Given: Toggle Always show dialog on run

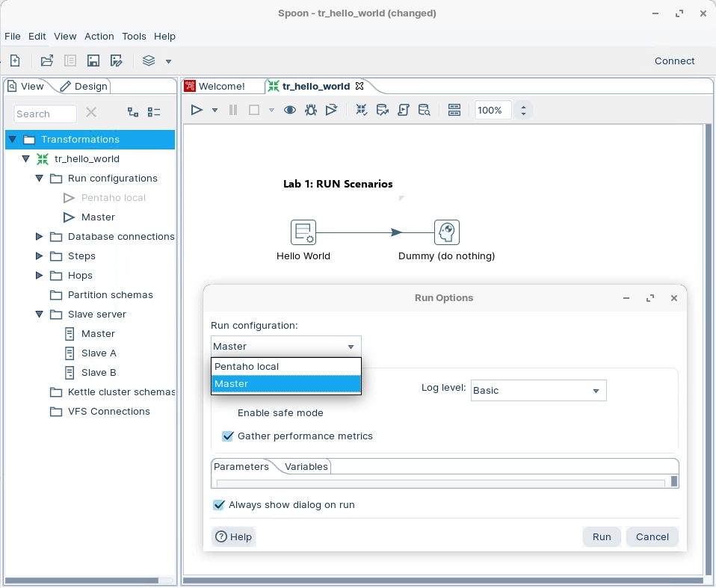Looking at the screenshot, I should point(219,505).
